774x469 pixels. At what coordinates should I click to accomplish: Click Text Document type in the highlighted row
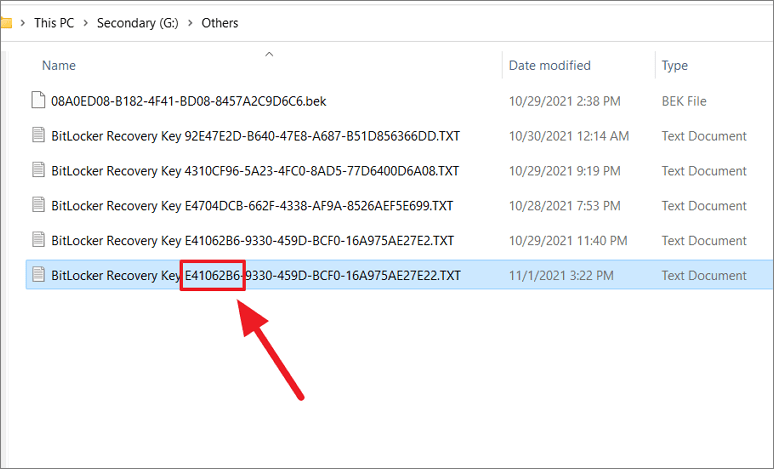[704, 275]
